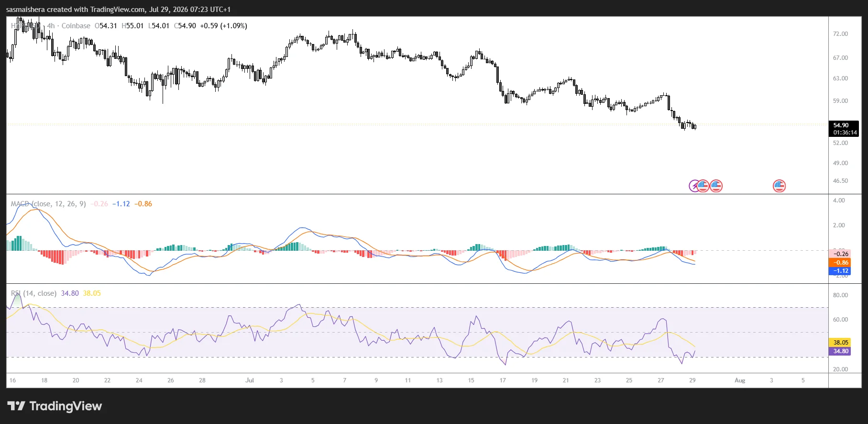The height and width of the screenshot is (424, 868).
Task: Click the purple lightning event icon
Action: [x=694, y=186]
